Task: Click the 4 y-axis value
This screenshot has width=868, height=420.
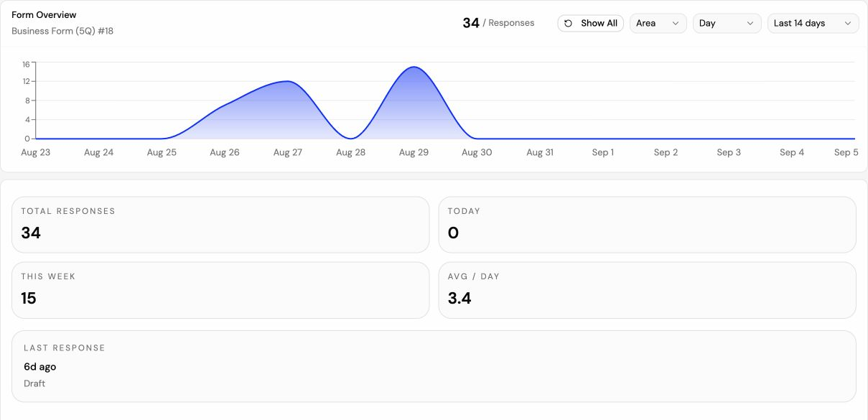Action: coord(27,119)
